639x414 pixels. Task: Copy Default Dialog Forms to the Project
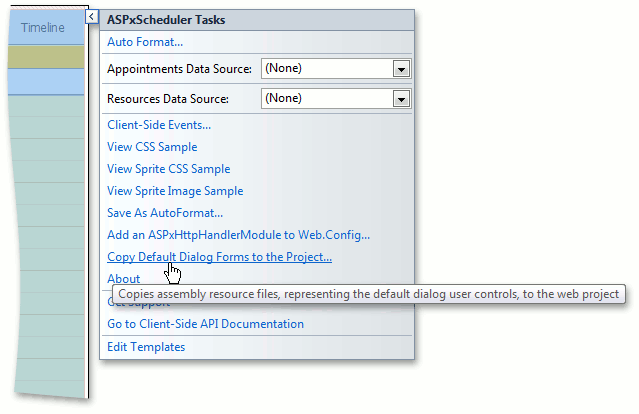219,257
